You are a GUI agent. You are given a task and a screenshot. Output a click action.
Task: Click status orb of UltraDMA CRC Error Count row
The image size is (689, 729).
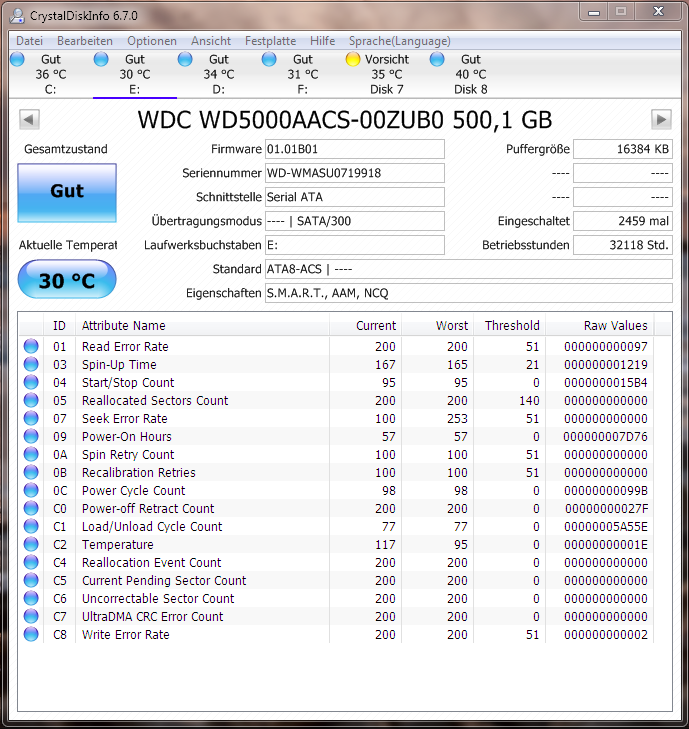click(31, 616)
